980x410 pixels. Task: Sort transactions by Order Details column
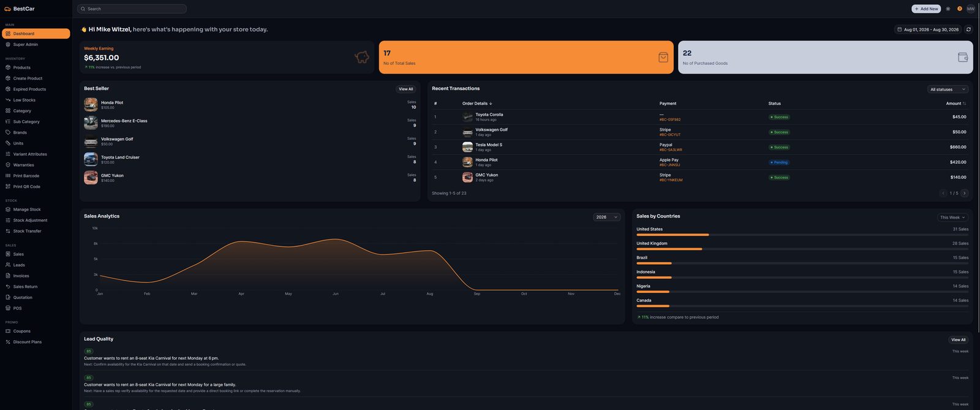pyautogui.click(x=477, y=104)
